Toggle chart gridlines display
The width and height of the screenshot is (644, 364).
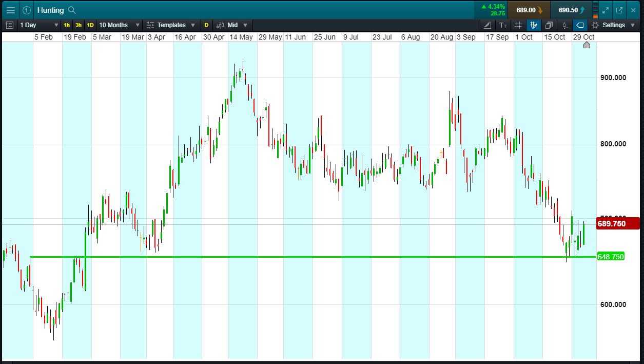click(518, 25)
